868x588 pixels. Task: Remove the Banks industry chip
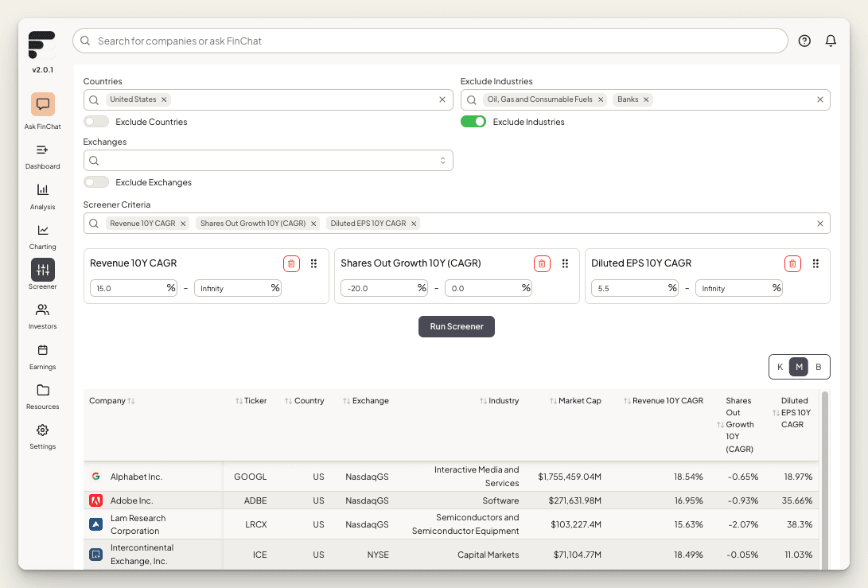(x=646, y=99)
